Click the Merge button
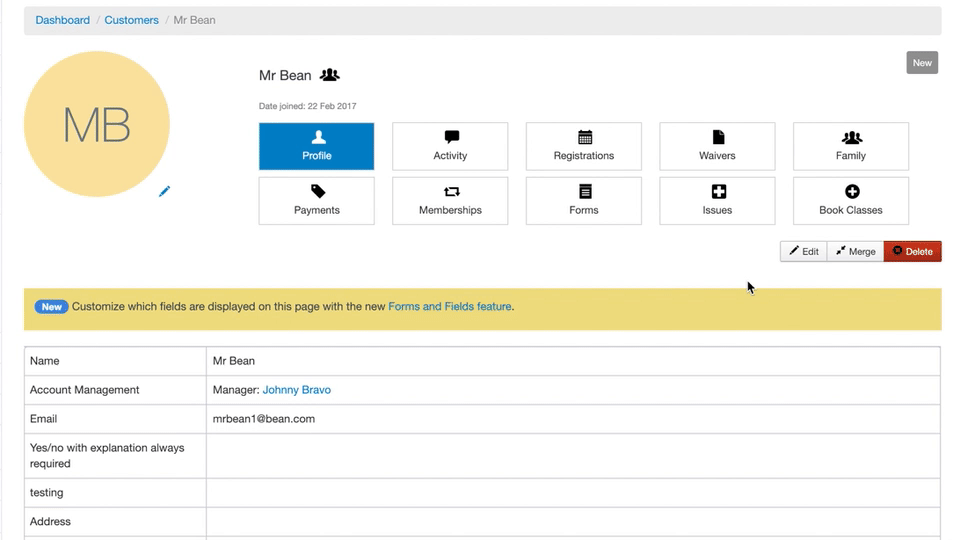The image size is (960, 540). coord(856,252)
